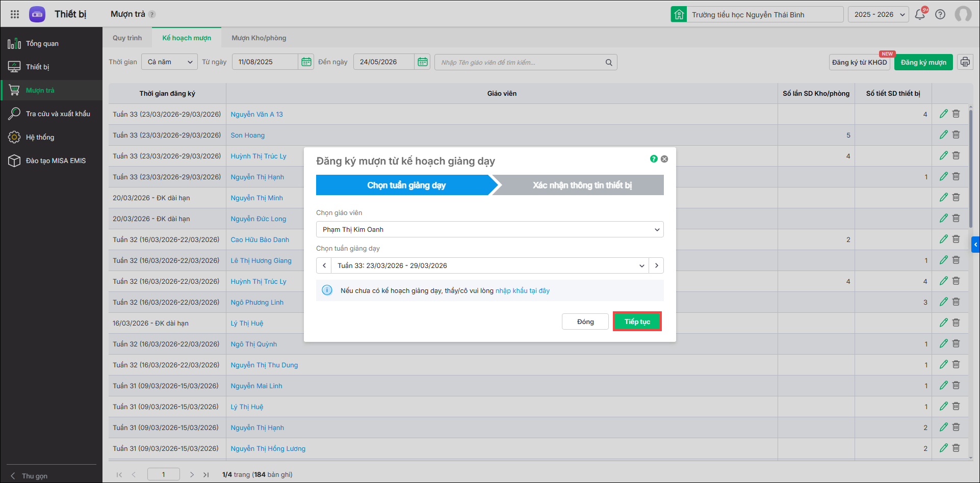Image resolution: width=980 pixels, height=483 pixels.
Task: Go to next teaching week arrow
Action: 656,265
